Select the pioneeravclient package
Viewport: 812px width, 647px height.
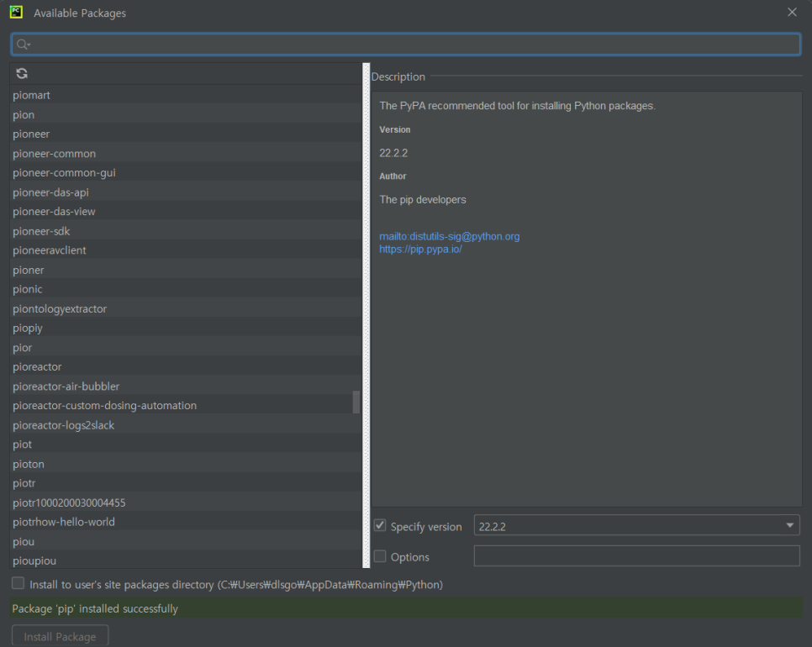pyautogui.click(x=186, y=250)
